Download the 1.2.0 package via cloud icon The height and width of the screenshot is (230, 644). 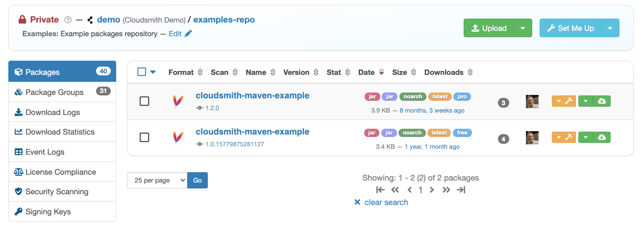[602, 101]
